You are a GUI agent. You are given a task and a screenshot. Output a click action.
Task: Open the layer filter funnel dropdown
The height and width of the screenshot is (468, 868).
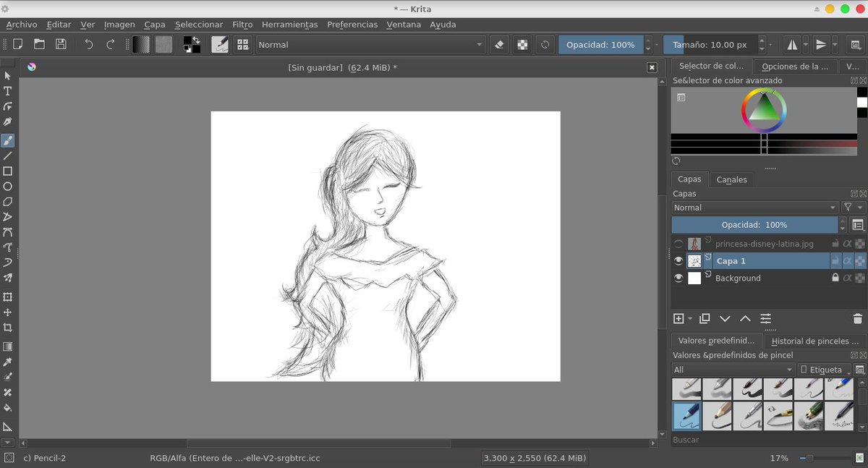854,208
